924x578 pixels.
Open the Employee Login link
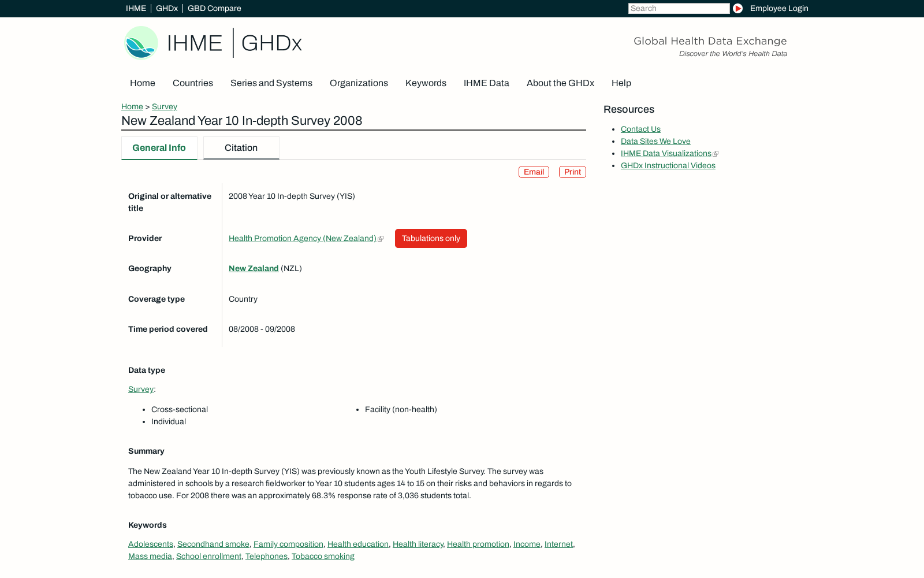click(x=779, y=8)
